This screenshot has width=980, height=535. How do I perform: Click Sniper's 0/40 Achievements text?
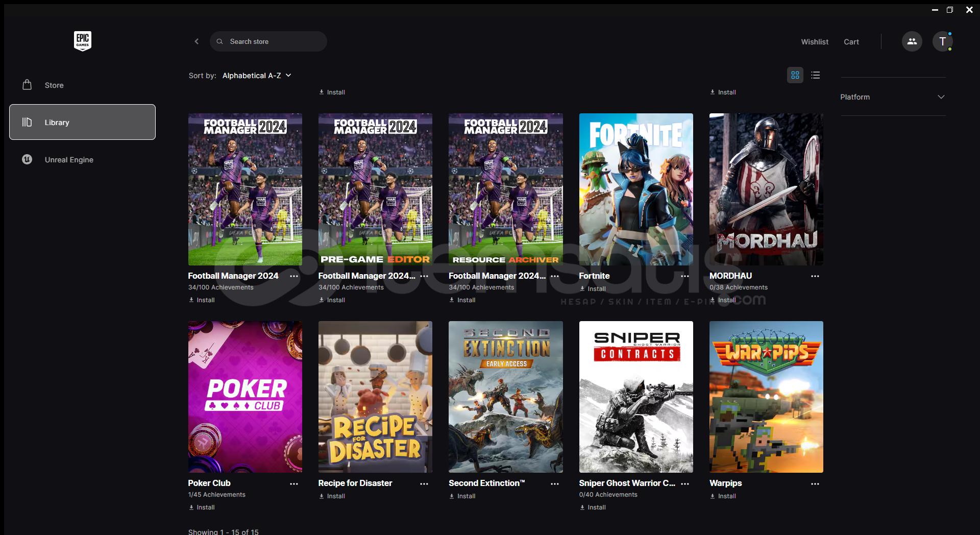[608, 495]
